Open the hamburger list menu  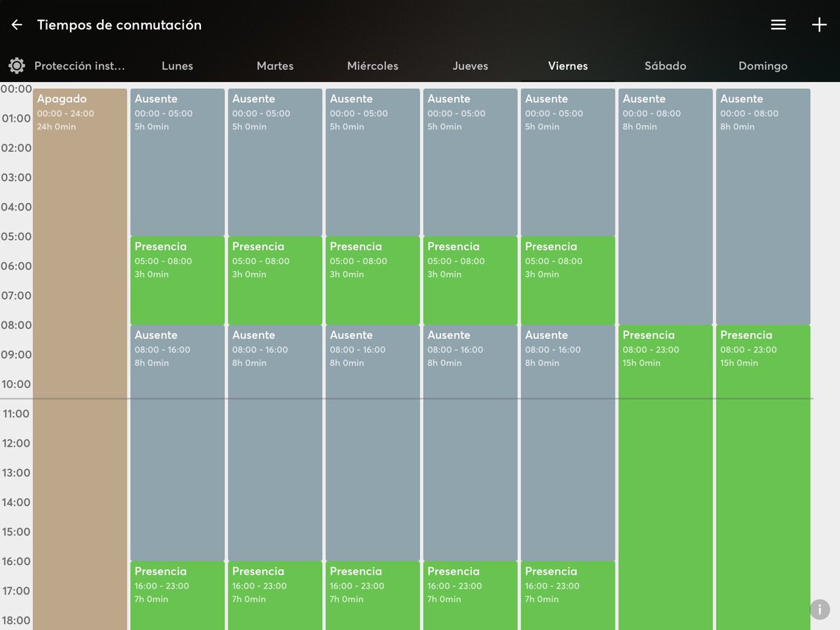click(x=778, y=25)
